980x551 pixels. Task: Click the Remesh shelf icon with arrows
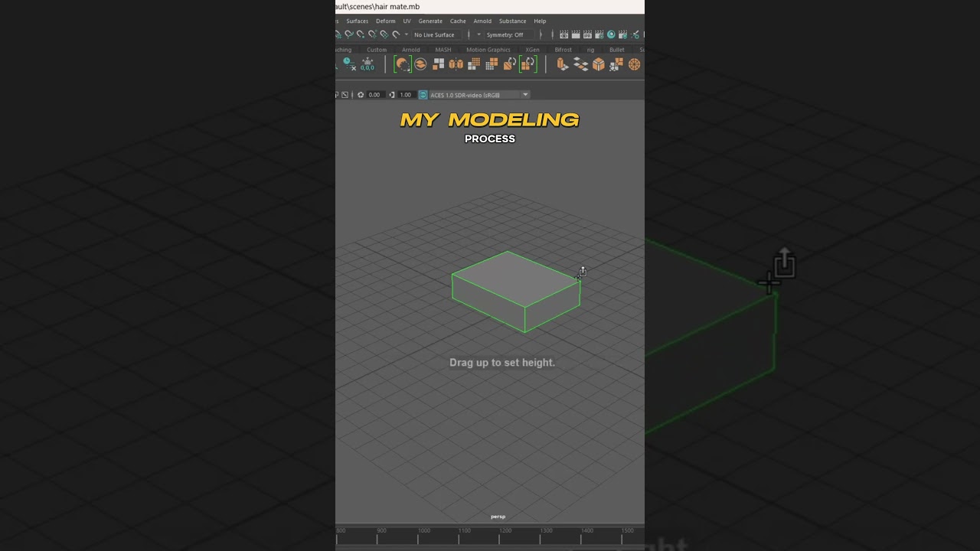coord(510,64)
